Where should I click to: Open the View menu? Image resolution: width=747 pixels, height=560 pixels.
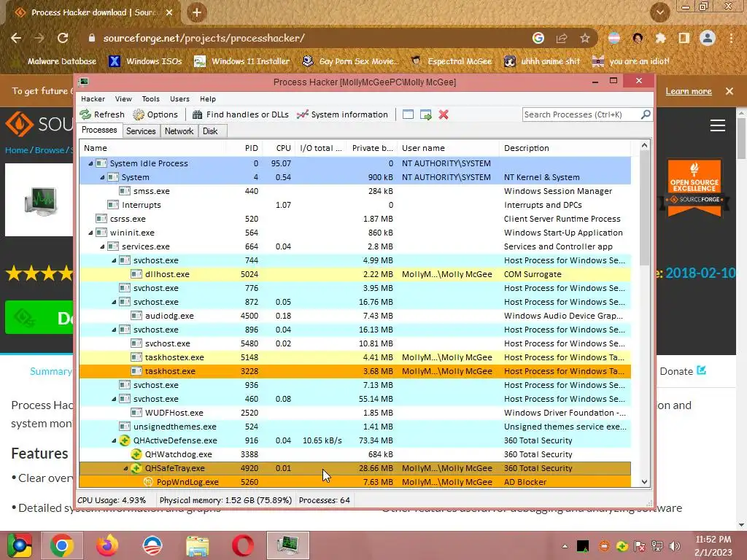tap(123, 98)
